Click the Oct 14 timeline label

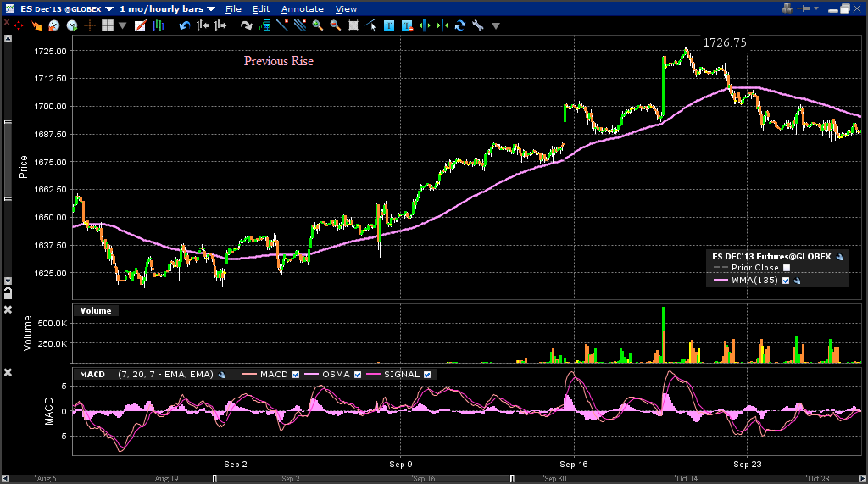pos(687,478)
